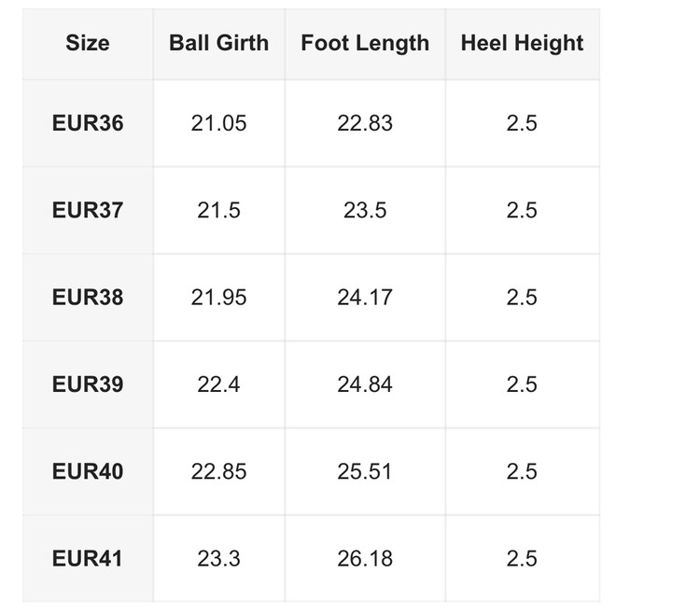700x614 pixels.
Task: Select the EUR38 size row label
Action: (x=88, y=298)
